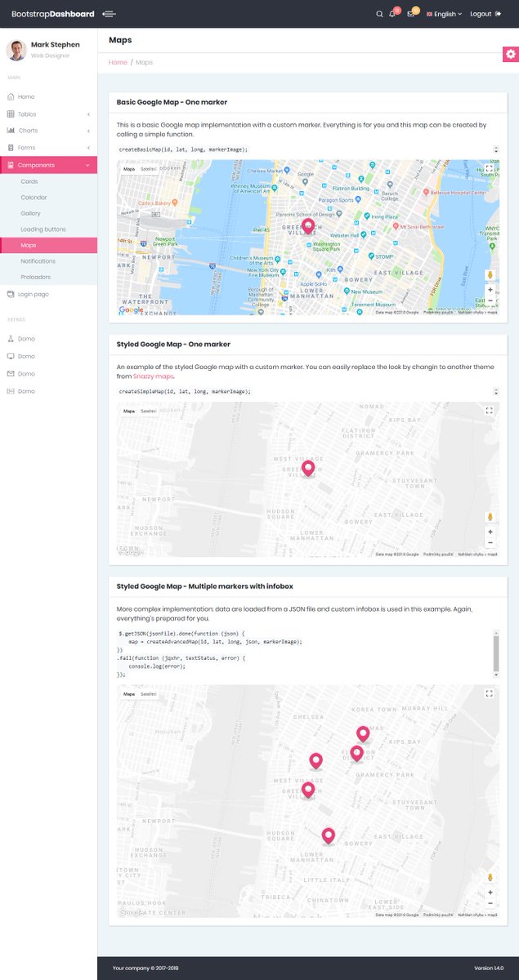
Task: Open the pink settings gear panel
Action: point(511,54)
